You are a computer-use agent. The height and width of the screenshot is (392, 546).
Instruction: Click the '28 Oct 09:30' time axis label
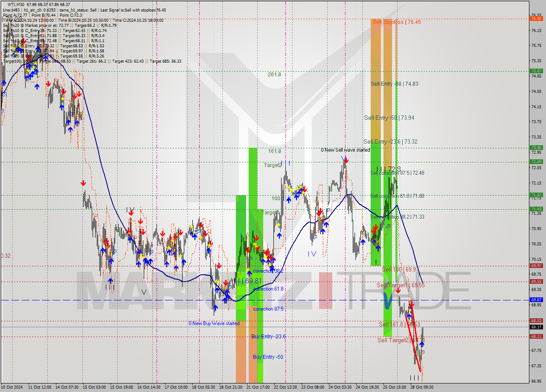(x=422, y=387)
